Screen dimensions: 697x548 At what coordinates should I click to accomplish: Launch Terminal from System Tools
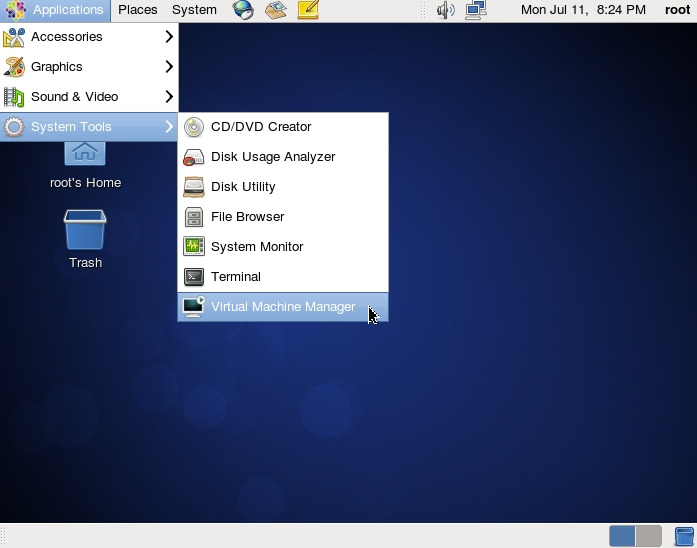283,277
